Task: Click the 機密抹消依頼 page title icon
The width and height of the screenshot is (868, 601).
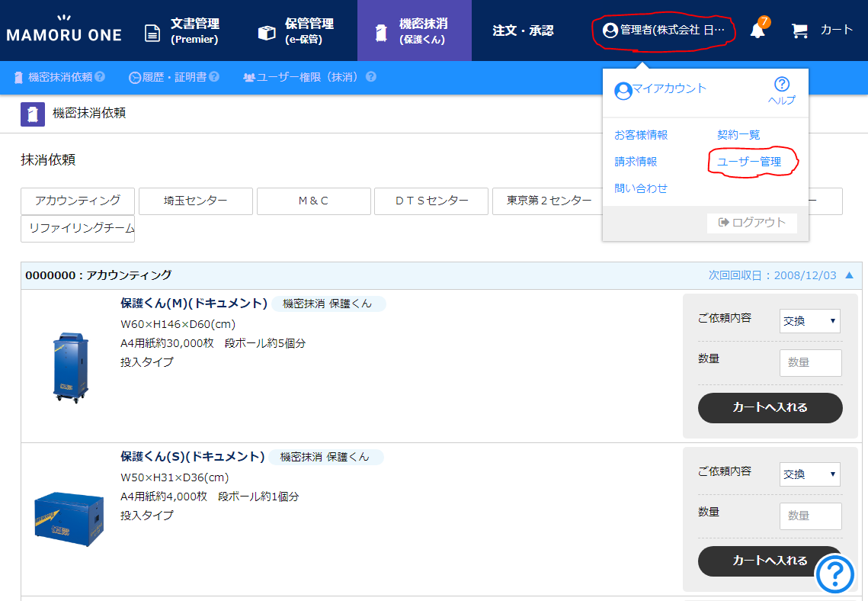Action: (x=33, y=114)
